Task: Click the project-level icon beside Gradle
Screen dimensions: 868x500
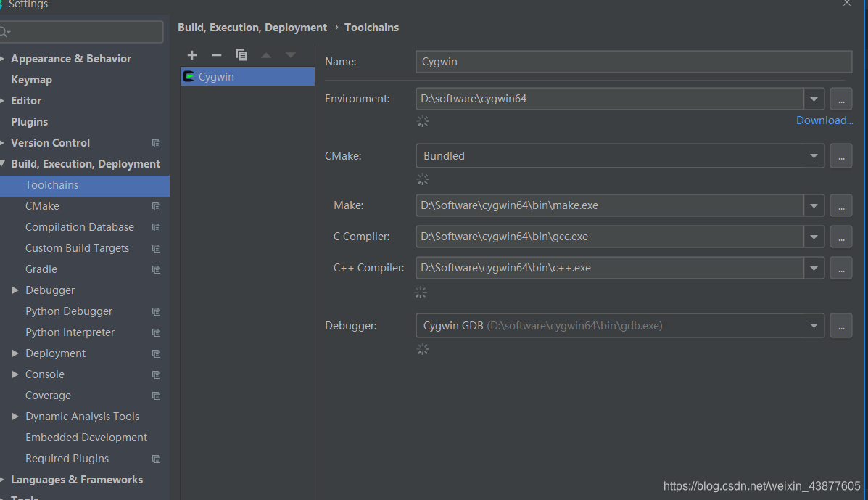Action: pyautogui.click(x=156, y=269)
